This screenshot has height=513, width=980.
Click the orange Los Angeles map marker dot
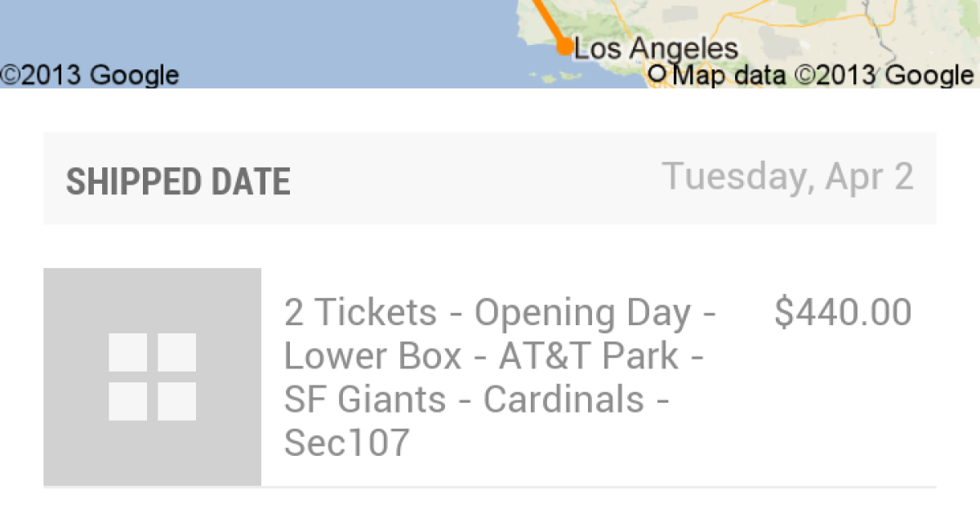[563, 47]
